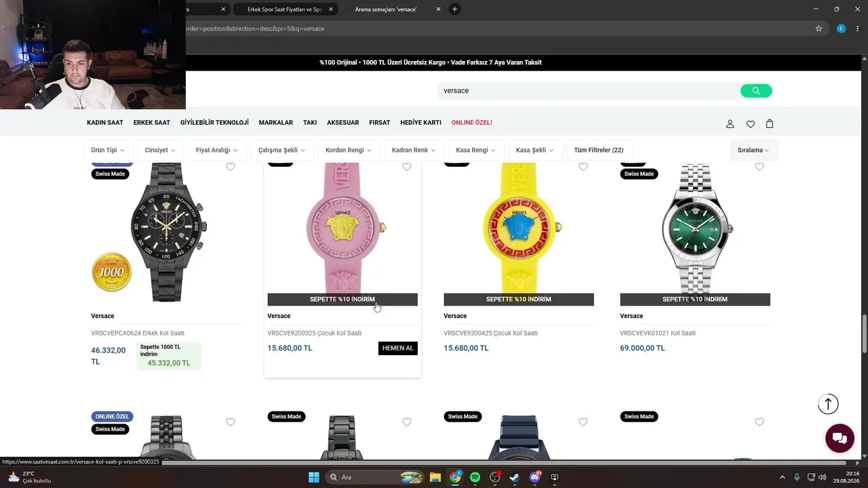Click the microphone tray icon

coord(797,477)
